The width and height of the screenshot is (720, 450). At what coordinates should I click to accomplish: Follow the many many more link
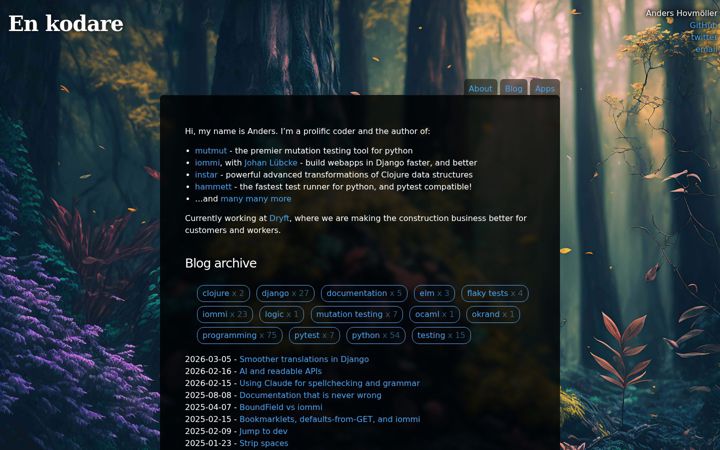click(256, 198)
